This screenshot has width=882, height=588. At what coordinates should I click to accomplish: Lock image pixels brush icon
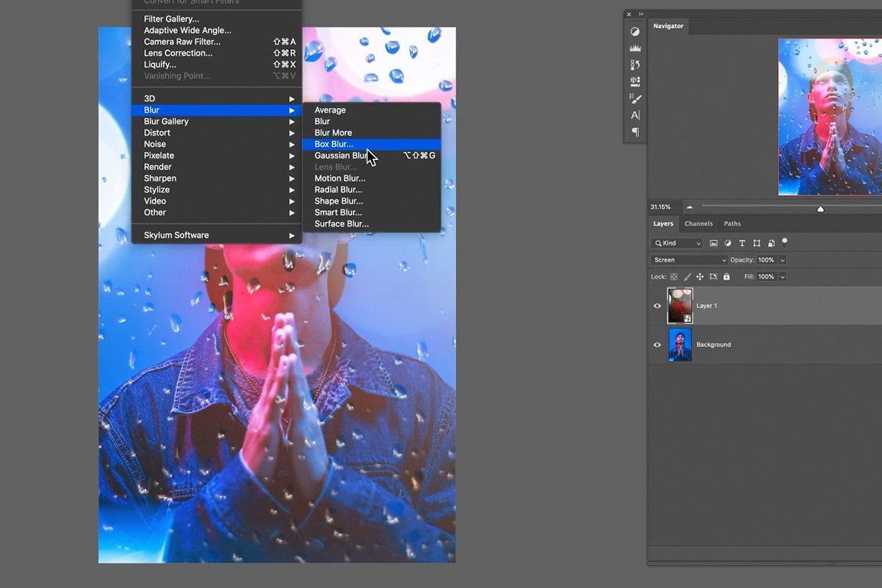tap(687, 277)
